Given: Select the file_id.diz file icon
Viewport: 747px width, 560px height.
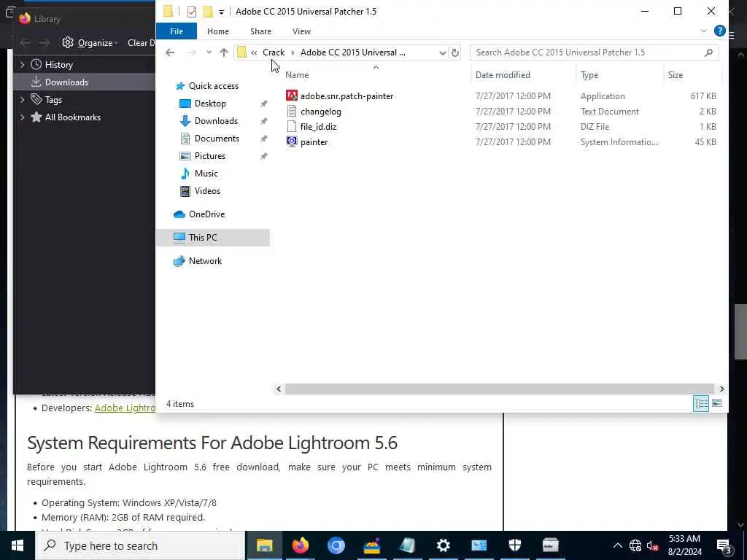Looking at the screenshot, I should coord(292,126).
